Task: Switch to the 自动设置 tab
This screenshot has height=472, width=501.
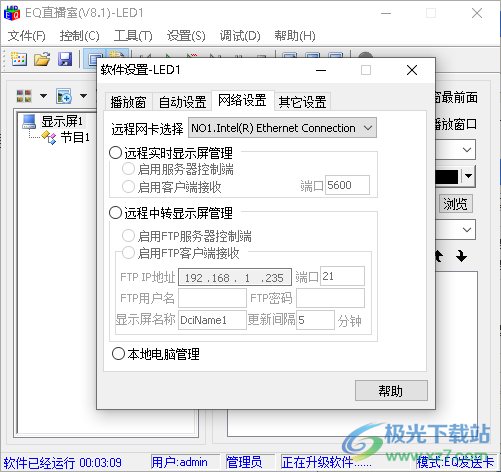Action: (x=182, y=102)
